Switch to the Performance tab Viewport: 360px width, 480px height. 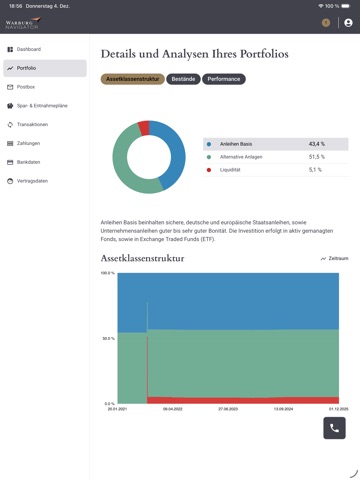click(224, 79)
